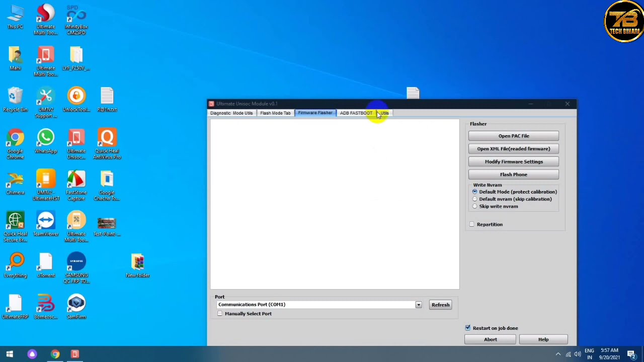
Task: Click the Help button
Action: click(x=543, y=340)
